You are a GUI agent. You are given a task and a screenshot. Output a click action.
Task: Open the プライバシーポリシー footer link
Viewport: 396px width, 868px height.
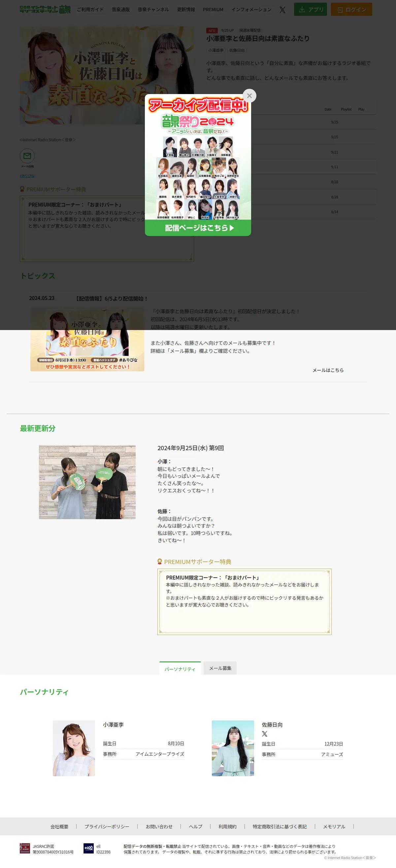click(107, 826)
